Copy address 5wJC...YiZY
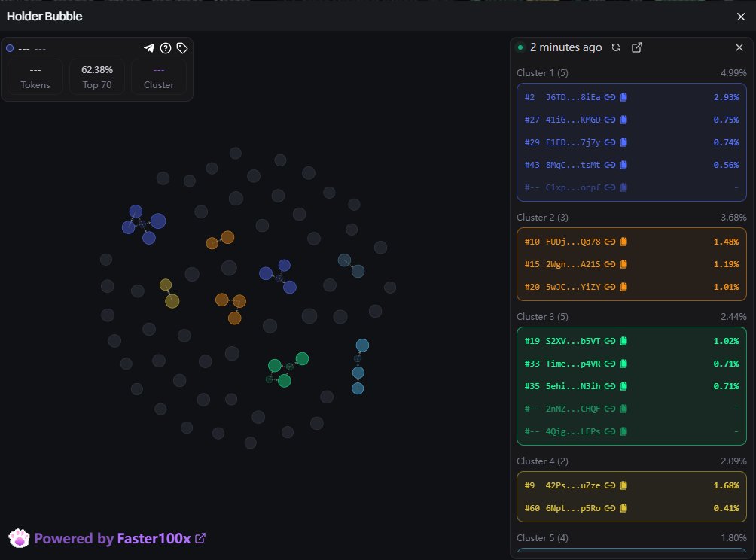This screenshot has height=560, width=756. click(623, 287)
